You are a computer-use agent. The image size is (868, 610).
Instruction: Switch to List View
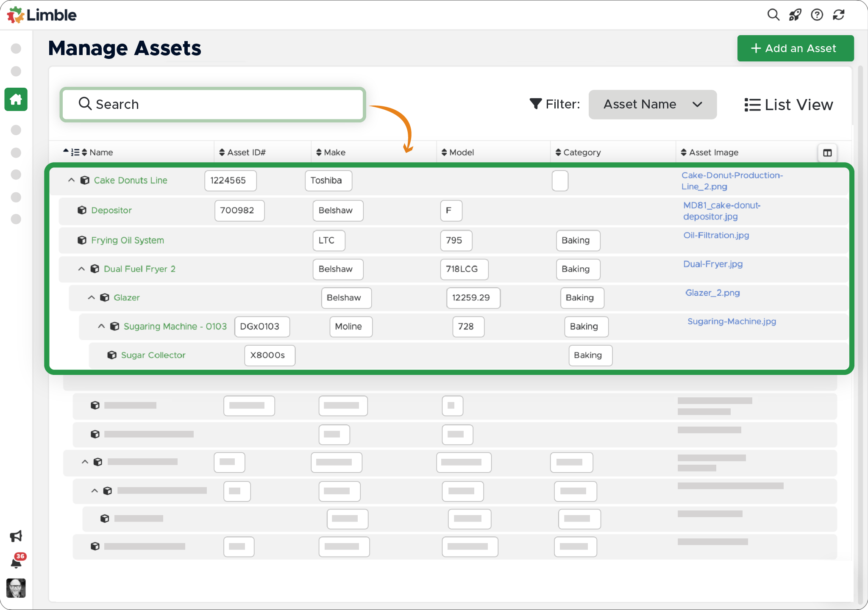[789, 105]
